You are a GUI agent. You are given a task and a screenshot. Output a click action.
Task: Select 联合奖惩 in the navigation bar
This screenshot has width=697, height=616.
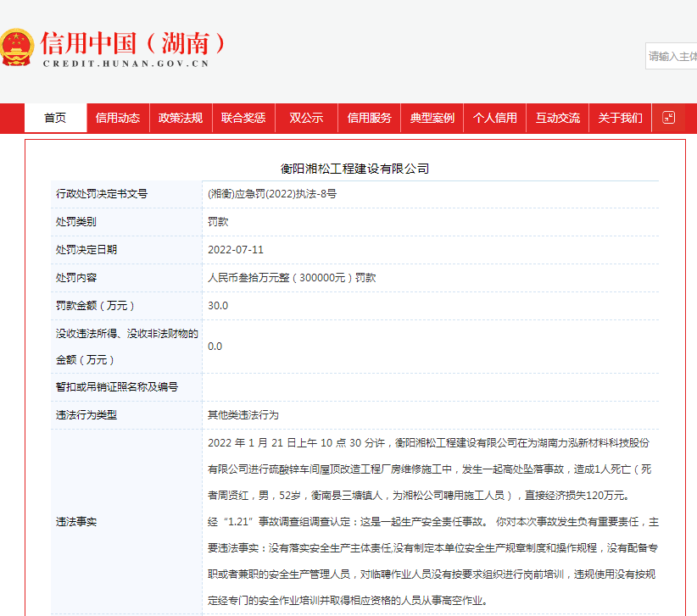tap(243, 119)
